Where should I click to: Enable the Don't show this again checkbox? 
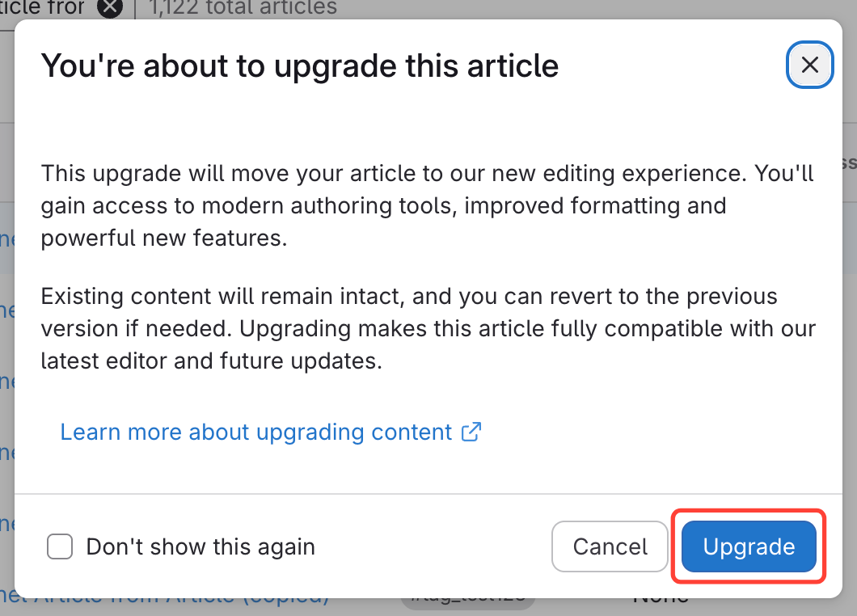[60, 547]
